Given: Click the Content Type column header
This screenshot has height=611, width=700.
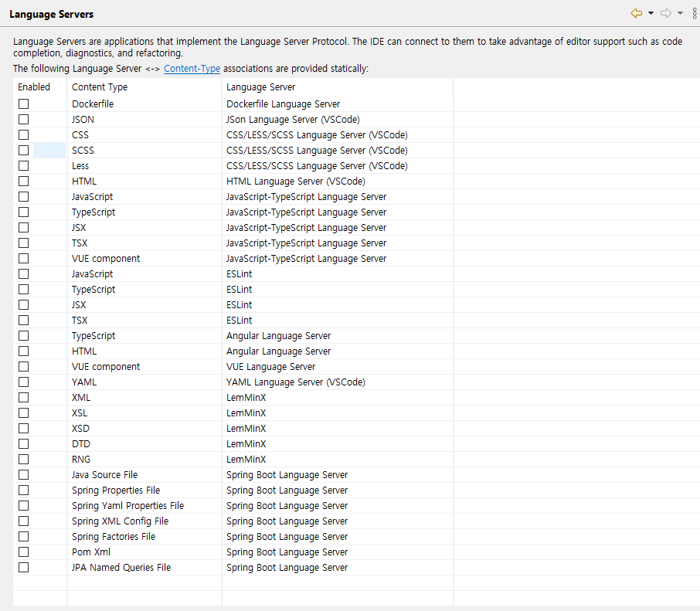Looking at the screenshot, I should click(x=144, y=87).
